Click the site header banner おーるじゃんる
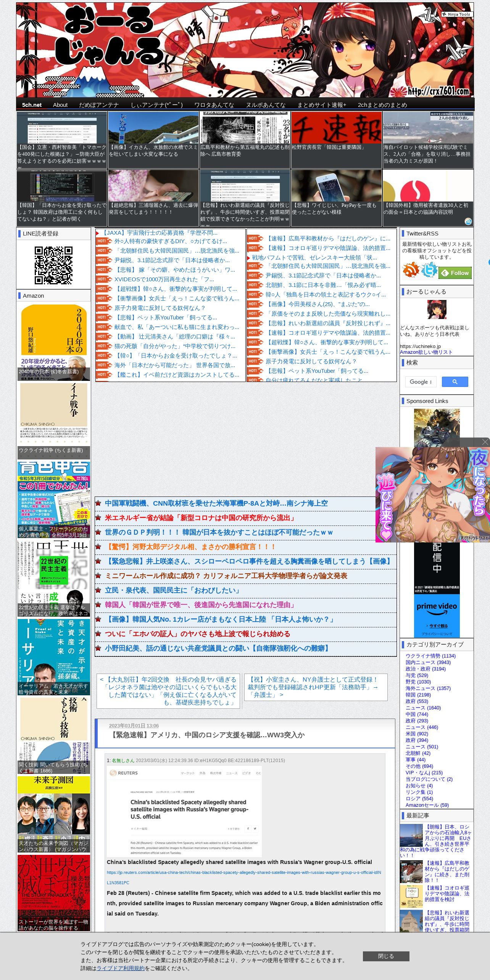This screenshot has width=490, height=980. coord(245,50)
